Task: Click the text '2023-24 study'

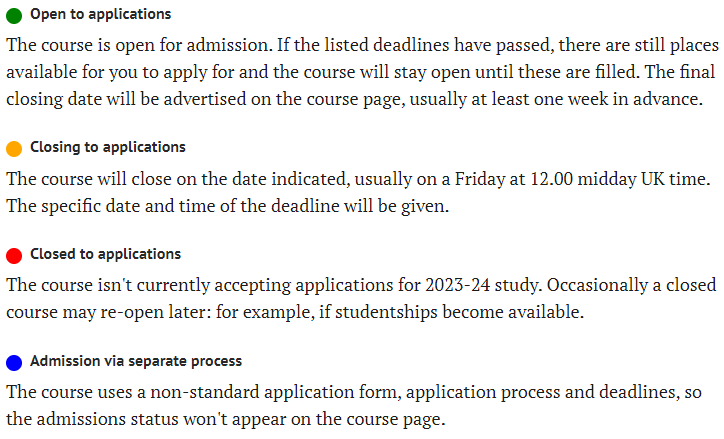Action: coord(482,285)
